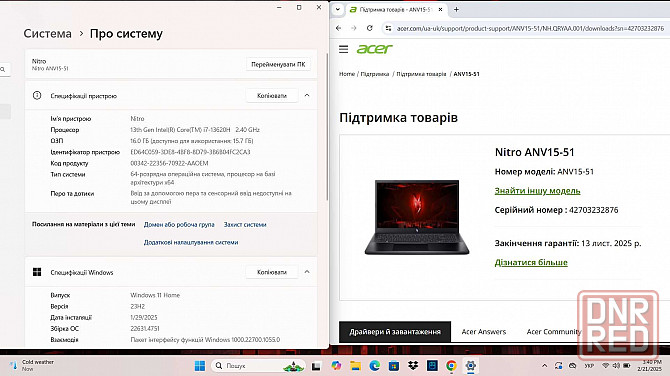This screenshot has height=376, width=670.
Task: Open the Cold weather widget
Action: point(32,365)
